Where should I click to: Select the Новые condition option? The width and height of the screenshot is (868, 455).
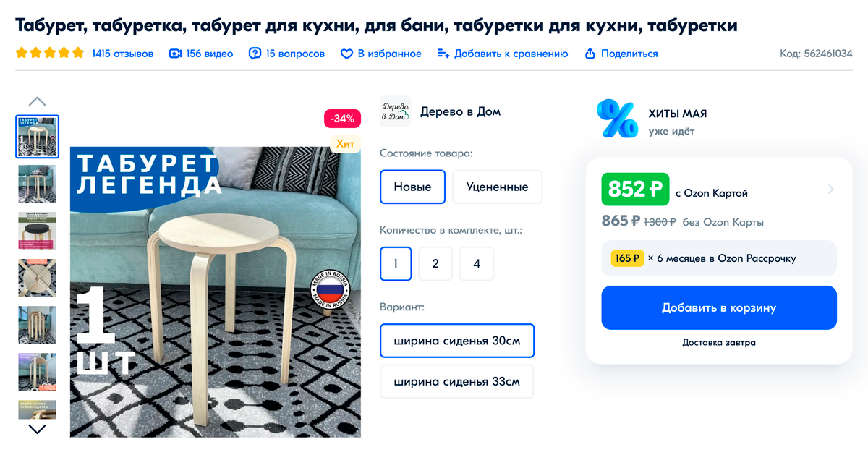[412, 187]
